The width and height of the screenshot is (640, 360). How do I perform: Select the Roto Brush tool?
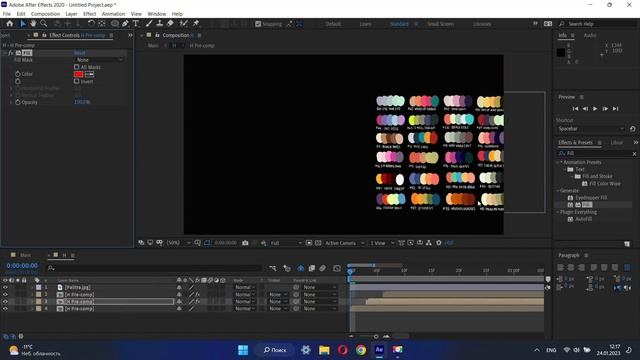(184, 24)
